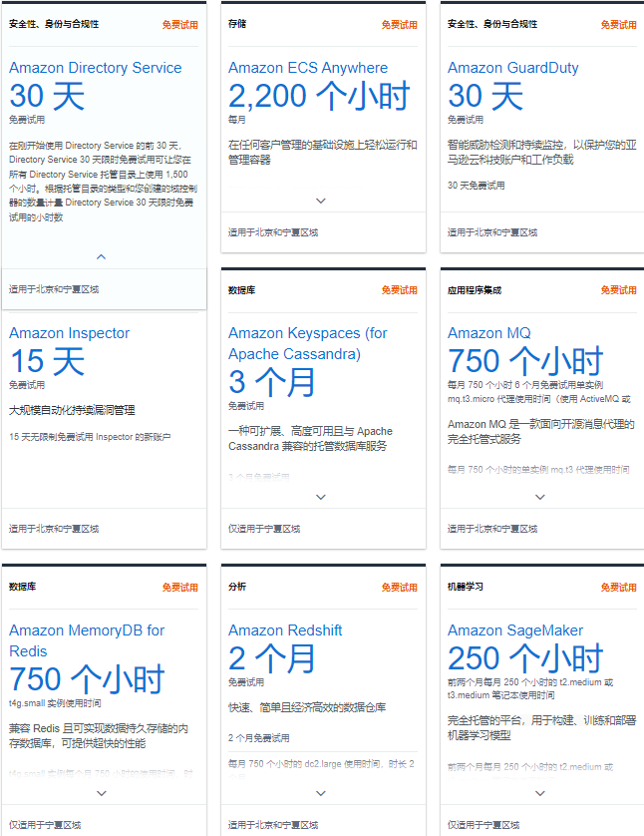Click 免费试用 tag on Directory Service card
Screen dimensions: 644x836
tap(180, 25)
